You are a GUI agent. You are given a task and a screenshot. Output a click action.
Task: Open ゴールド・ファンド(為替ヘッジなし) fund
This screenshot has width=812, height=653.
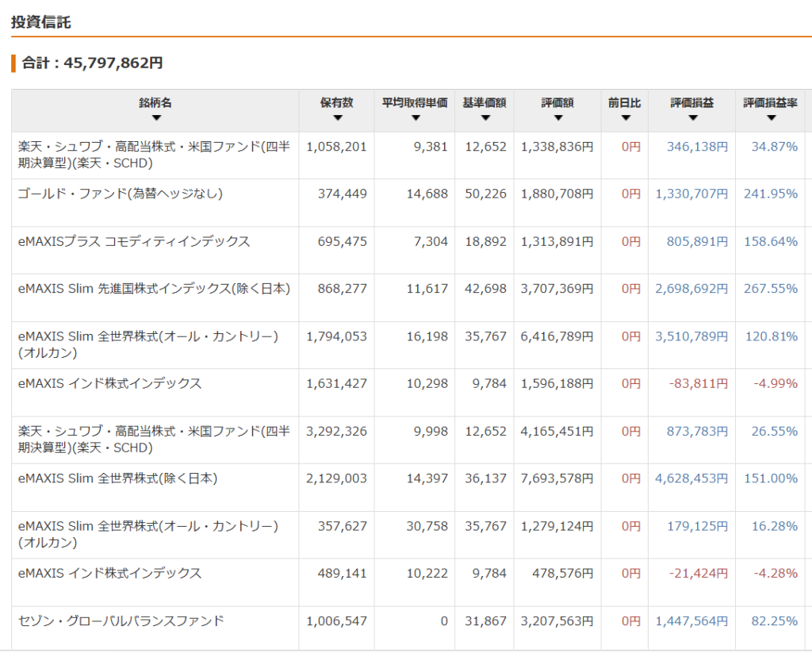120,194
